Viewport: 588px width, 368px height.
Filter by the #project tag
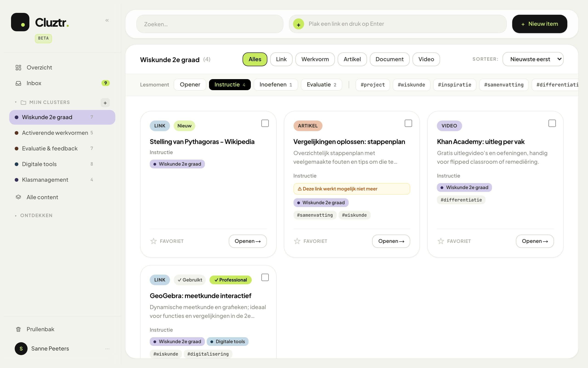(373, 85)
